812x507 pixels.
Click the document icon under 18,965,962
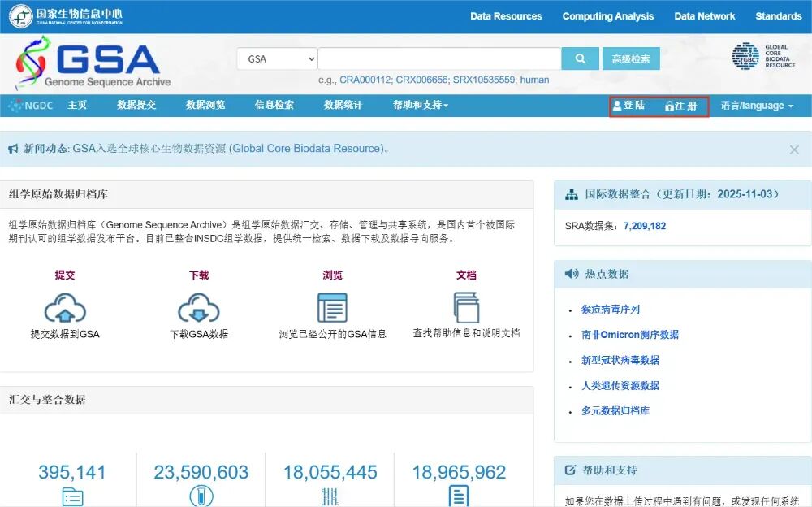(458, 496)
